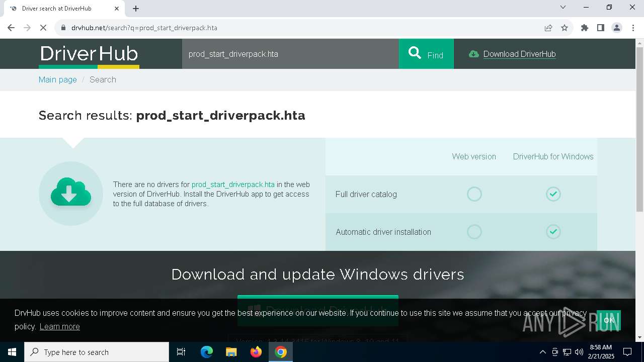644x362 pixels.
Task: Open the Learn more cookie policy link
Action: point(59,326)
